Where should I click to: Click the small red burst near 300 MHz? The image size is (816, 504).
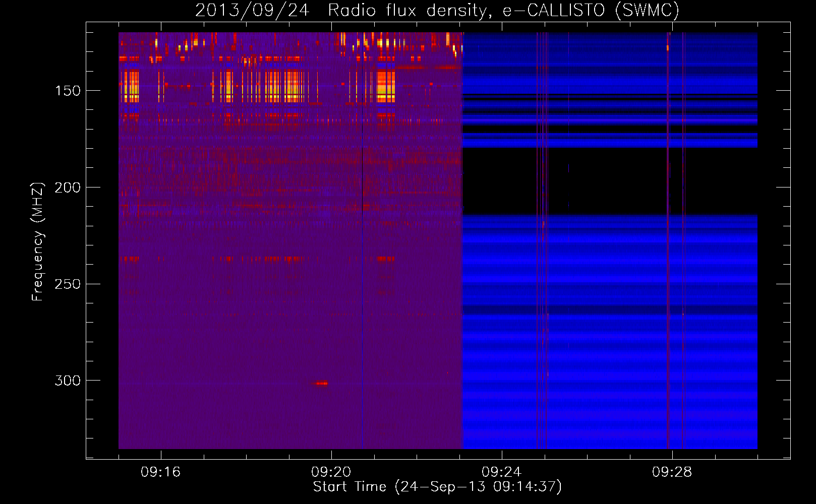321,384
